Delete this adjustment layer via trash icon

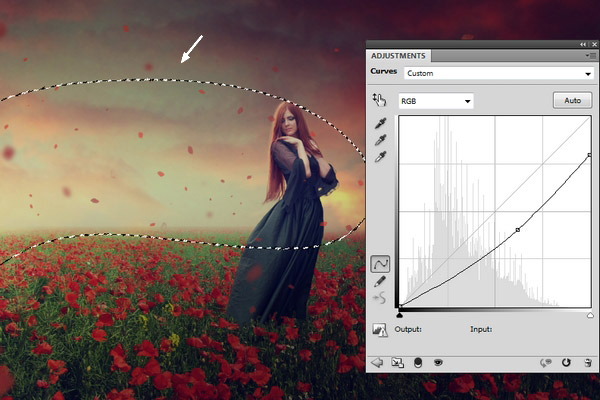[589, 363]
